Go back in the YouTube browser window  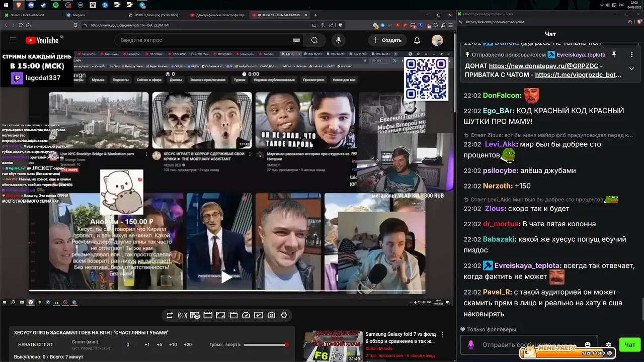click(x=7, y=25)
